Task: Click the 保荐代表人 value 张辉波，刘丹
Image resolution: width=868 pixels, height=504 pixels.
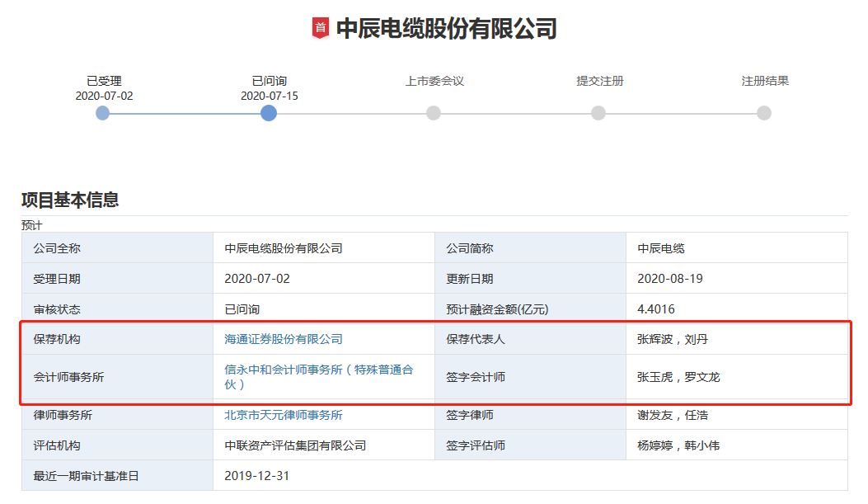Action: click(x=673, y=339)
